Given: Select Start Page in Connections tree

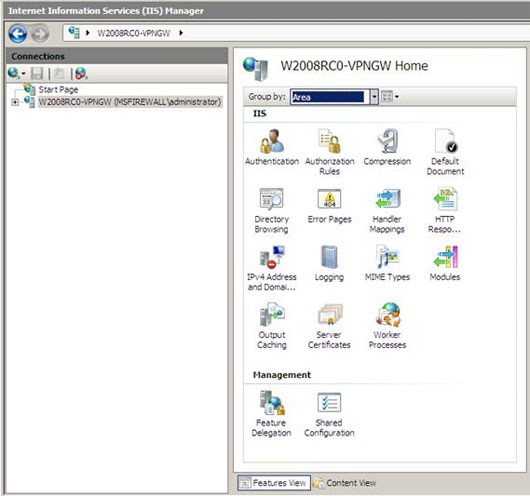Looking at the screenshot, I should (x=58, y=90).
